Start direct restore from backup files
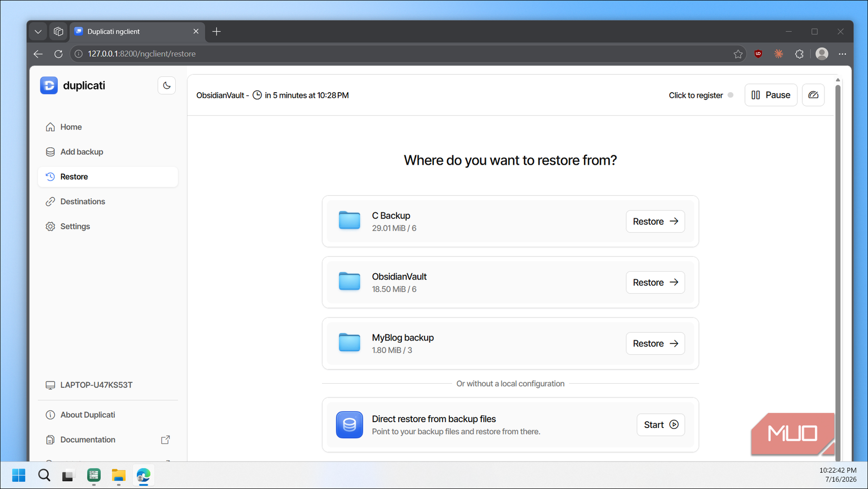Screen dimensions: 868x489 point(661,425)
